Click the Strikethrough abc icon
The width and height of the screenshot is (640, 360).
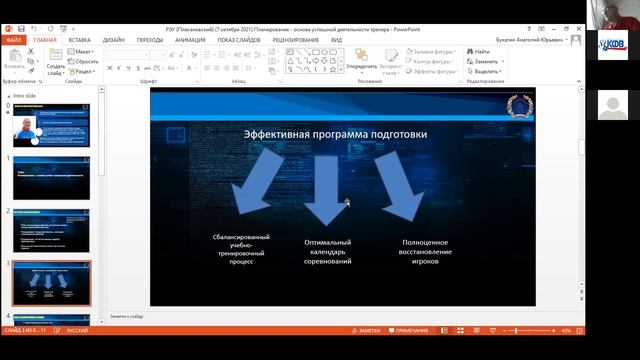pos(147,68)
